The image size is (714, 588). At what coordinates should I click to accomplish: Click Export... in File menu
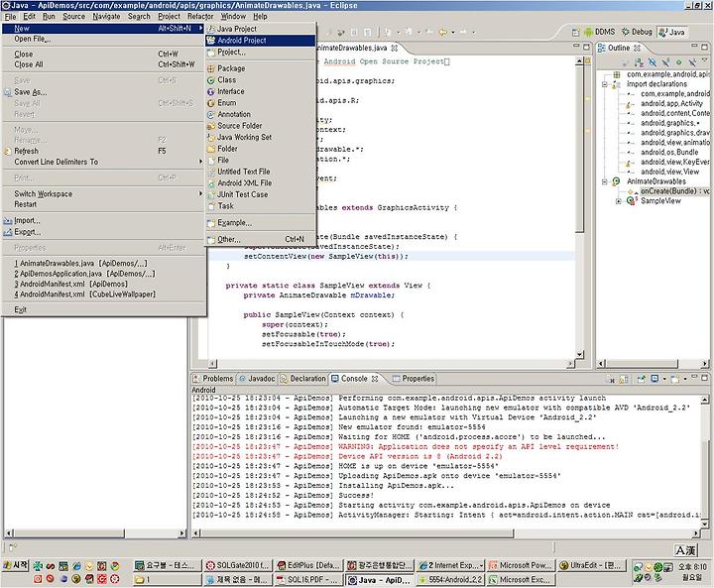click(103, 232)
